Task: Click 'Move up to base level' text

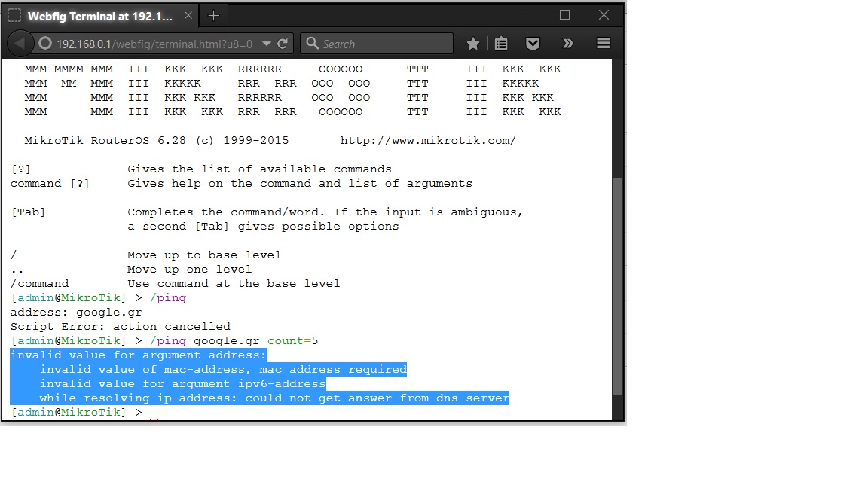Action: 204,255
